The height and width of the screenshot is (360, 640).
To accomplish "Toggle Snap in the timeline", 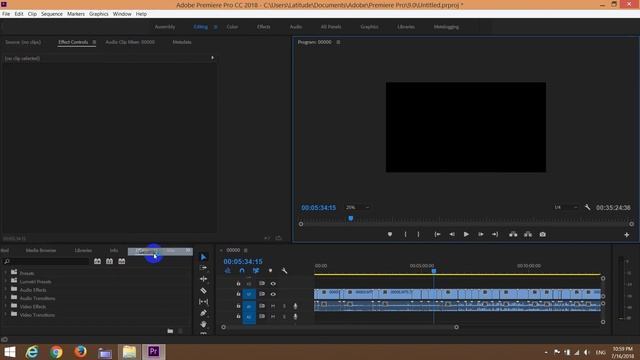I will click(x=242, y=271).
